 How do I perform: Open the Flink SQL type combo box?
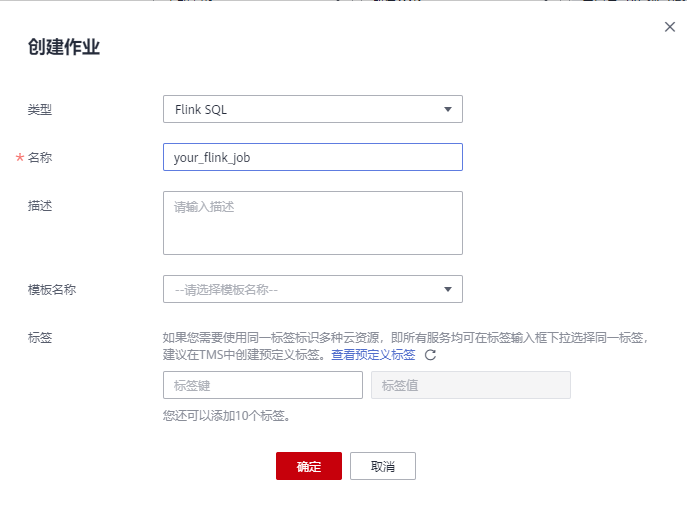click(x=312, y=109)
